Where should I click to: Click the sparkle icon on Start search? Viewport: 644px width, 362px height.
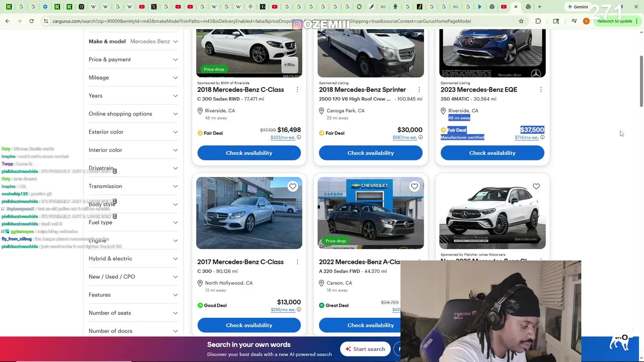coord(348,349)
